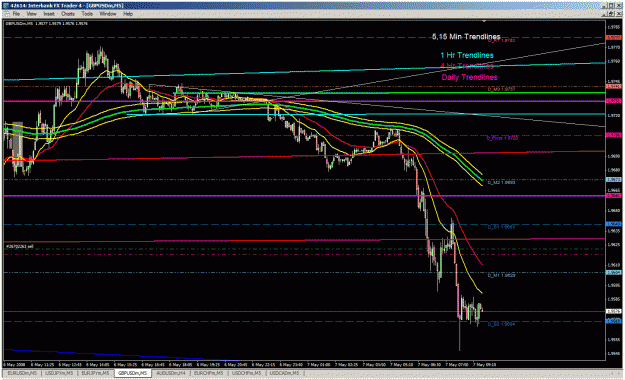Click the chart icon beside the File menu
Image resolution: width=625 pixels, height=380 pixels.
click(x=7, y=14)
